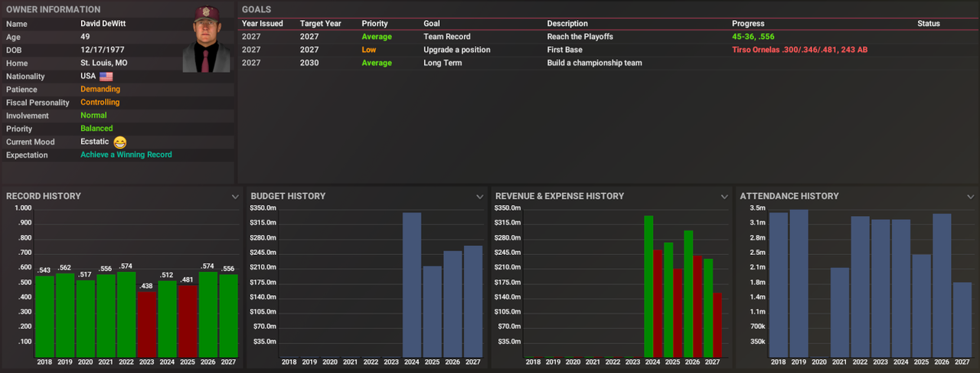Click the 2021 bar in Attendance History
This screenshot has height=373, width=980.
pyautogui.click(x=840, y=312)
